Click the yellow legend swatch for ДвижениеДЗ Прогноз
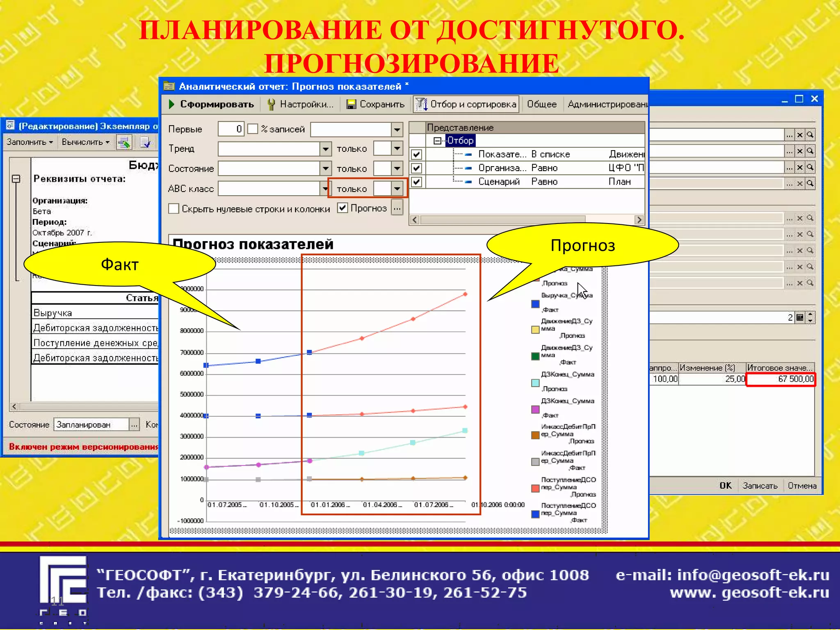Image resolution: width=840 pixels, height=630 pixels. click(x=535, y=329)
